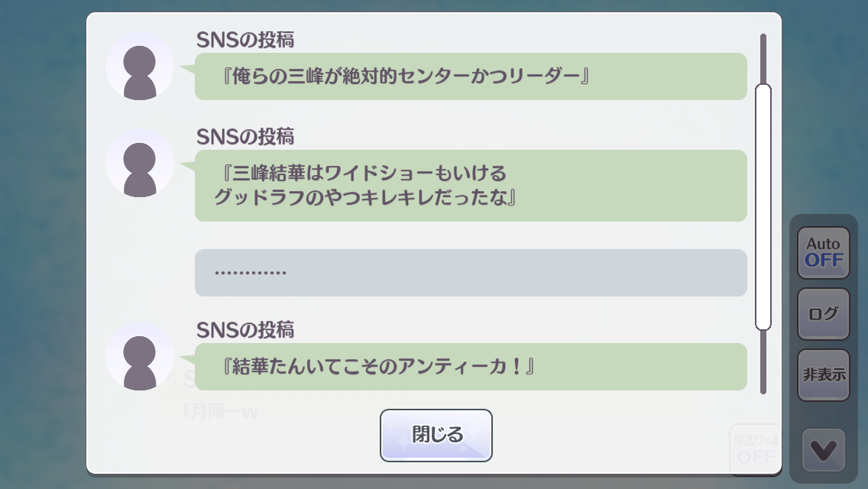Toggle the faded 早送り OFF button

[x=754, y=449]
